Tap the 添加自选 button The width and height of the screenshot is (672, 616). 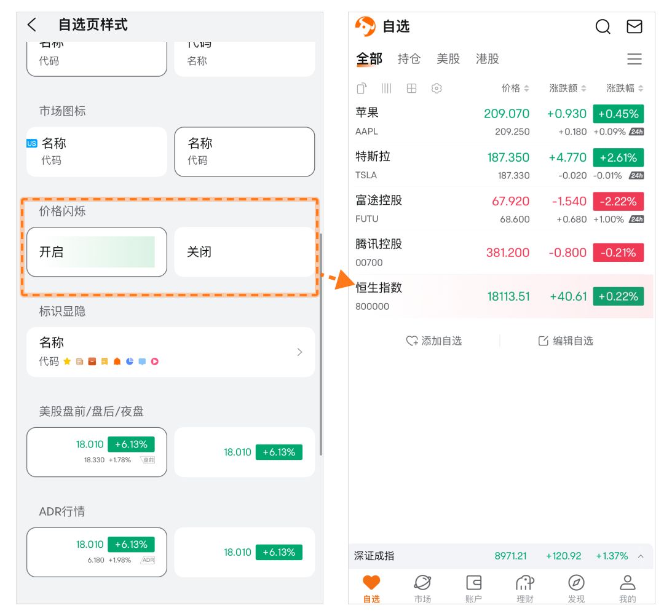point(434,341)
